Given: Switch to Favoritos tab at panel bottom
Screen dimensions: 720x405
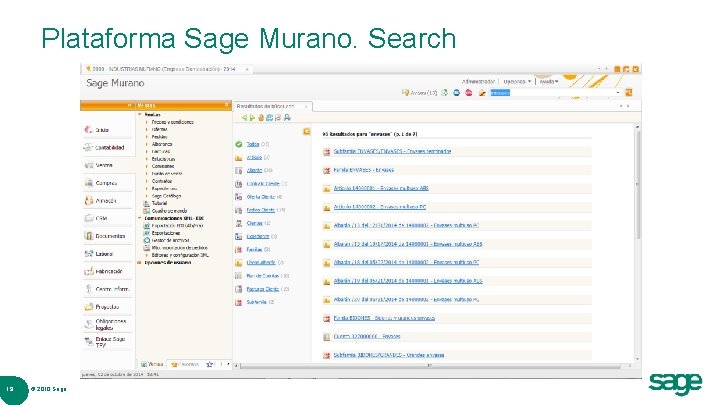Looking at the screenshot, I should [x=185, y=364].
